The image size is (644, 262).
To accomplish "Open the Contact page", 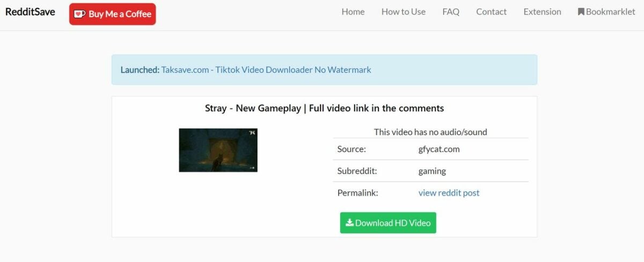I will point(492,12).
